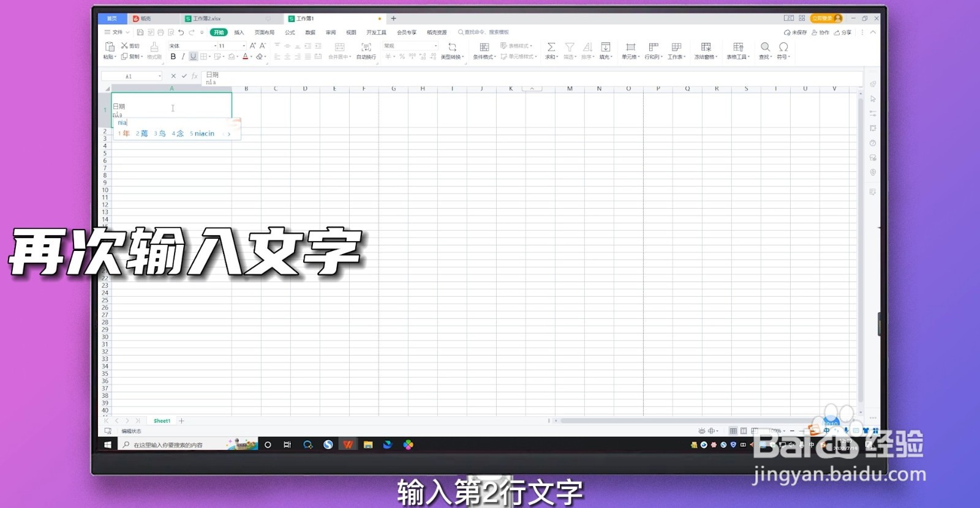This screenshot has height=508, width=980.
Task: Open the Table Style (表格样式) dropdown
Action: [x=517, y=46]
